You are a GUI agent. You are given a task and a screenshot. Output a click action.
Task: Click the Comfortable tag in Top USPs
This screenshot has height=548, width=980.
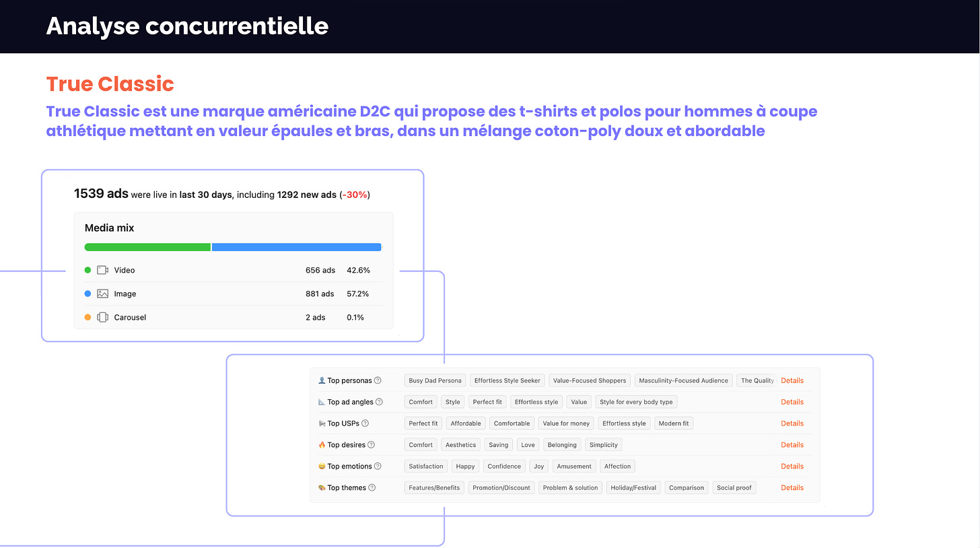(512, 423)
